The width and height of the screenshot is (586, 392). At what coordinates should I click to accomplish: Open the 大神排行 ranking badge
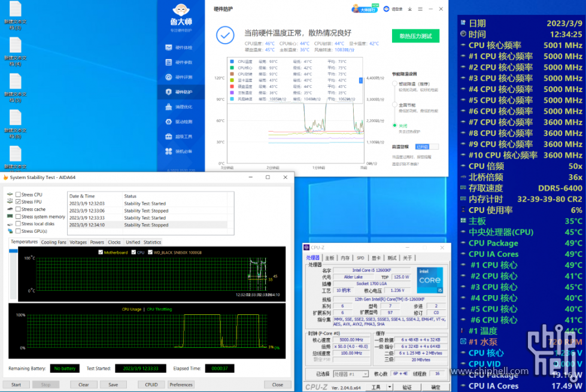pyautogui.click(x=365, y=8)
